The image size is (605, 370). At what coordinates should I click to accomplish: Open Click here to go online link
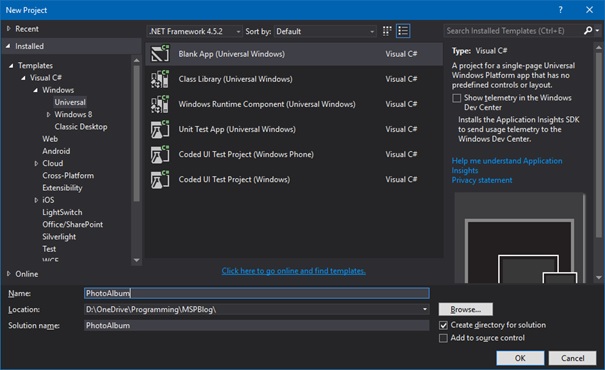(294, 271)
